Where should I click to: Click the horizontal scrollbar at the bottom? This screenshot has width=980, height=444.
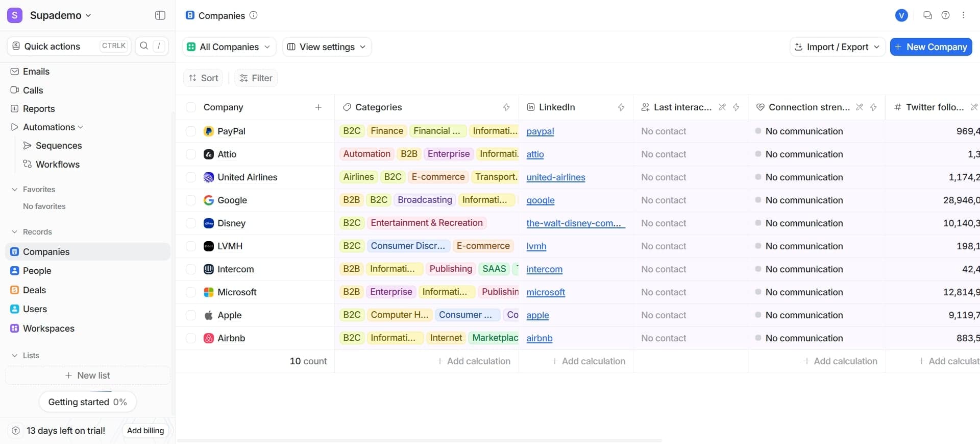[420, 440]
